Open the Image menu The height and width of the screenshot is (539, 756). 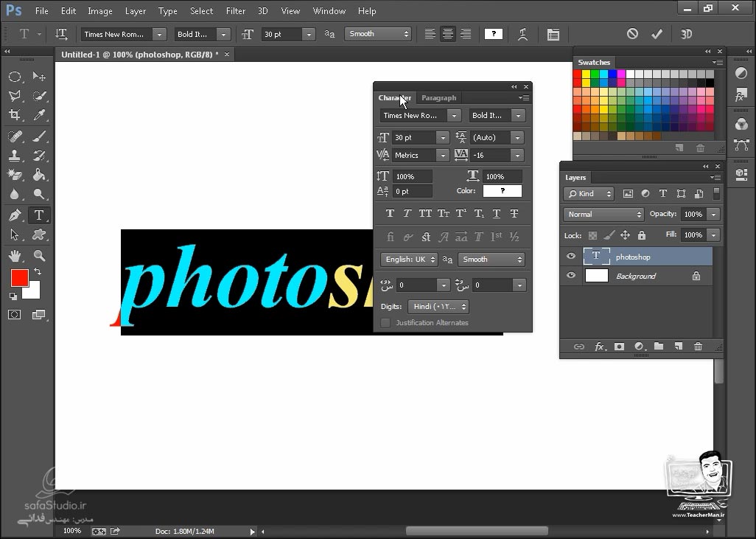[99, 10]
